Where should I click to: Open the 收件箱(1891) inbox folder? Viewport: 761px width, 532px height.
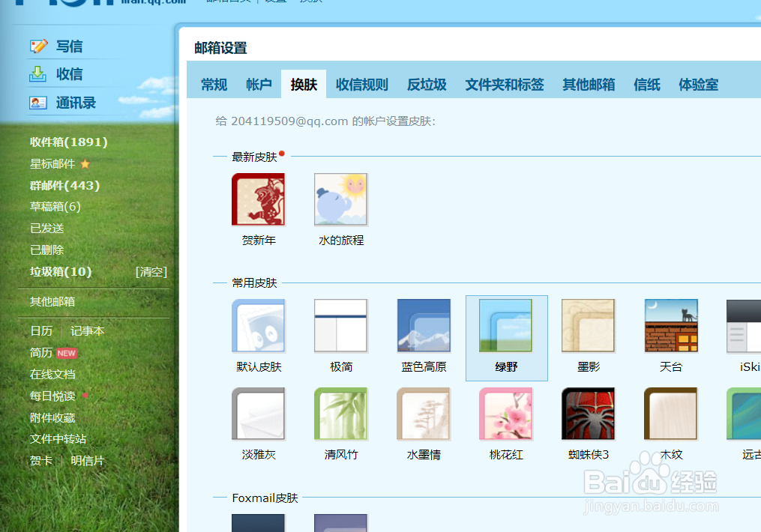click(x=68, y=142)
